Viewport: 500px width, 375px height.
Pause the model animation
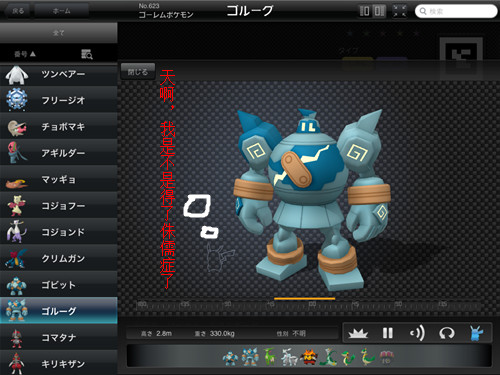(387, 333)
